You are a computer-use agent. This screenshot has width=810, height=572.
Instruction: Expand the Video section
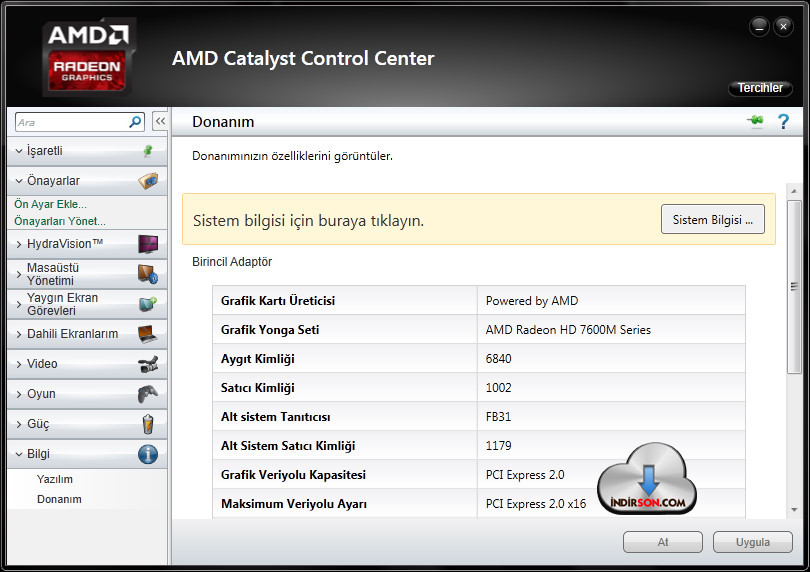[x=19, y=364]
